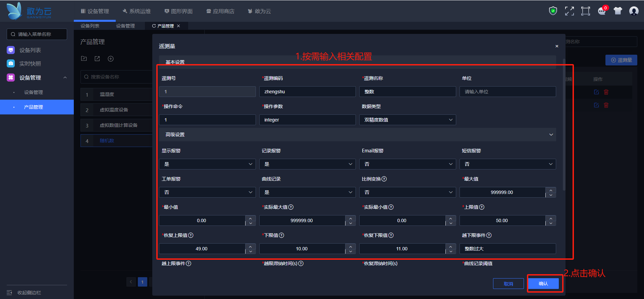The image size is (644, 299).
Task: Collapse the 设备管理 sidebar menu group
Action: point(65,78)
